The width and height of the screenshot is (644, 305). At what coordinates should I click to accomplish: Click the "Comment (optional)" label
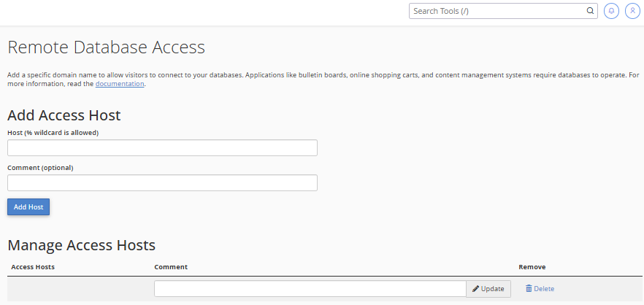coord(40,168)
